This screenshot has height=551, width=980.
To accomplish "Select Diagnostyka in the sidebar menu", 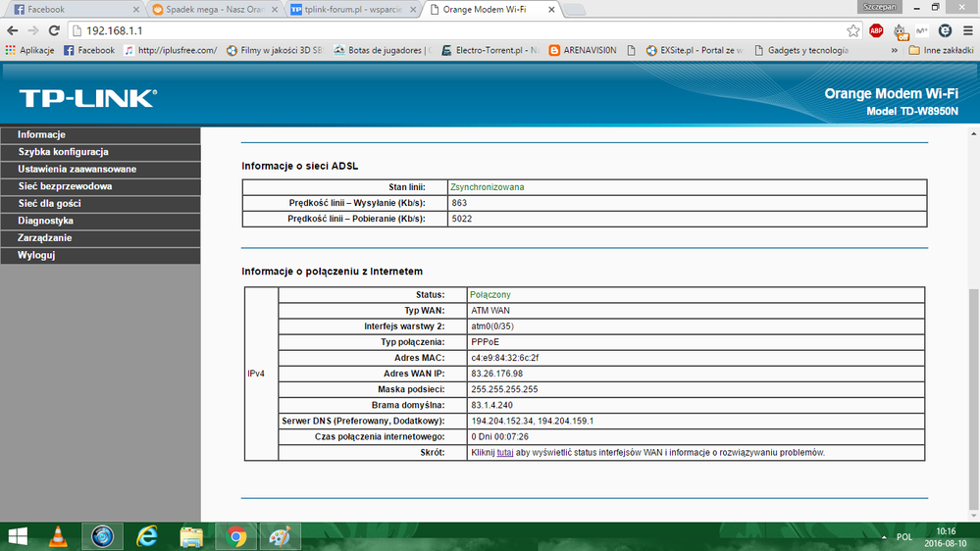I will [x=45, y=221].
